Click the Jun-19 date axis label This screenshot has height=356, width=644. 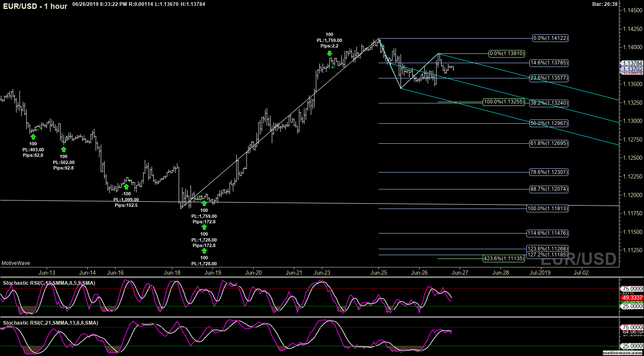[x=213, y=273]
